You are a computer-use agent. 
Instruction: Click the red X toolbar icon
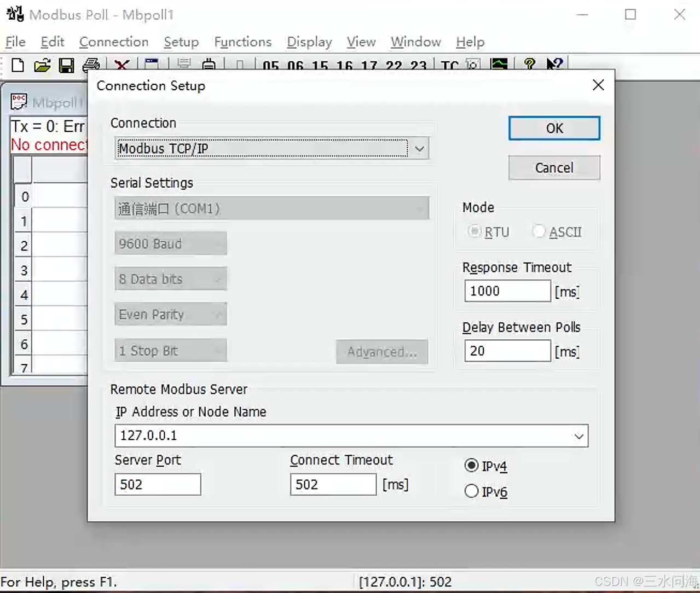pyautogui.click(x=122, y=65)
